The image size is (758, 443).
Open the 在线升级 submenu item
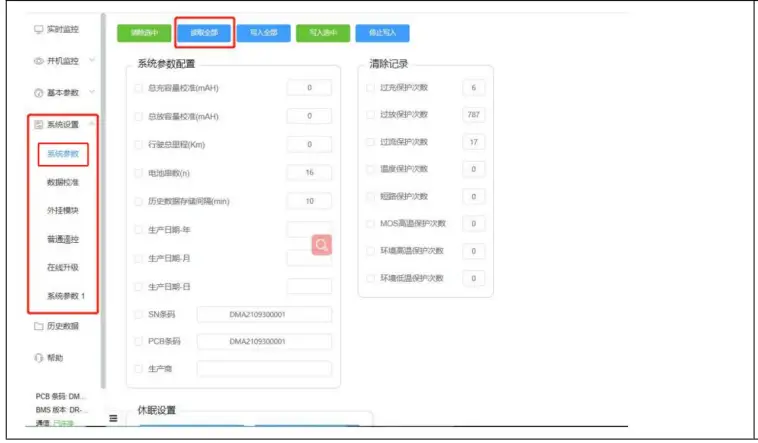point(63,267)
